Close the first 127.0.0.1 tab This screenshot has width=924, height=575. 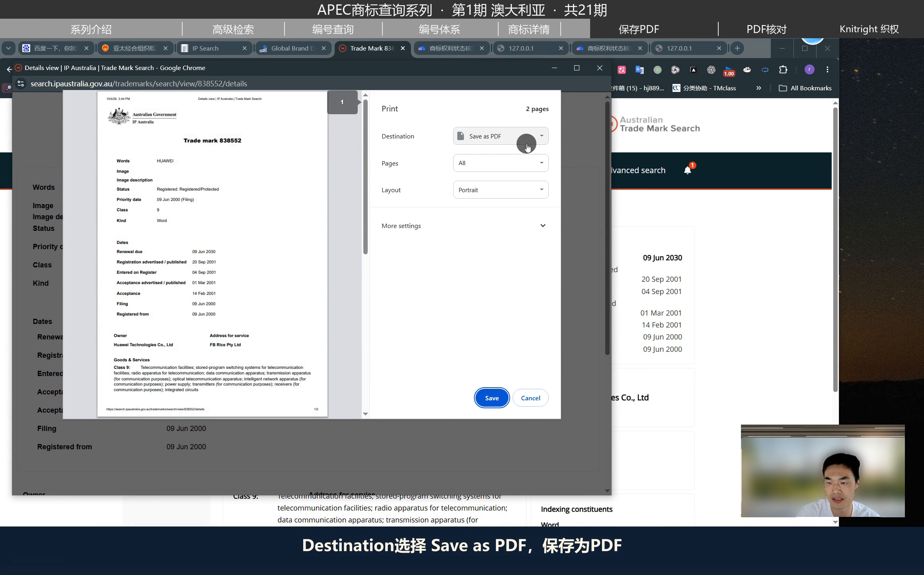pos(561,48)
